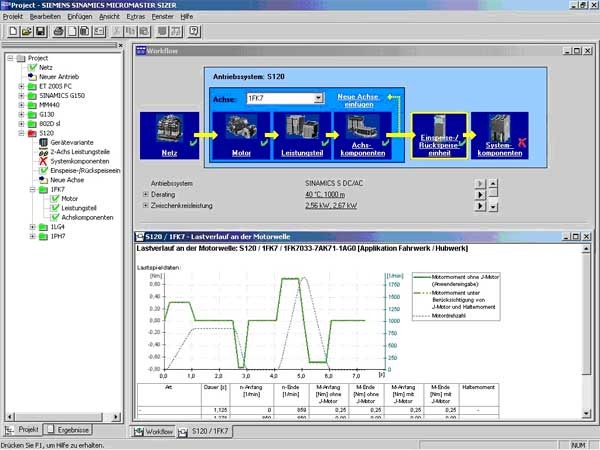600x450 pixels.
Task: Select the Einspeise-/Rückspeiseeinheit workflow block
Action: tap(438, 134)
